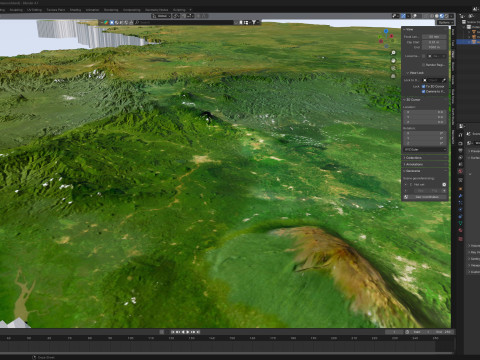Open the Tool properties tab

(x=460, y=135)
